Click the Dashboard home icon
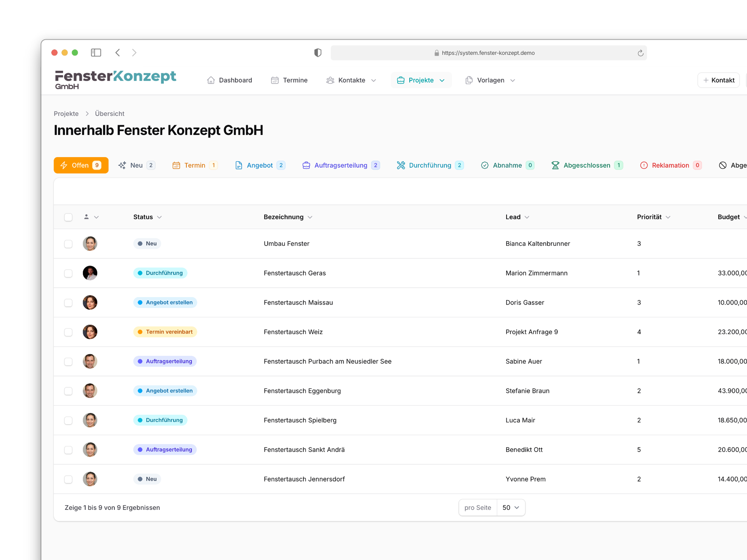This screenshot has width=747, height=560. (x=211, y=80)
